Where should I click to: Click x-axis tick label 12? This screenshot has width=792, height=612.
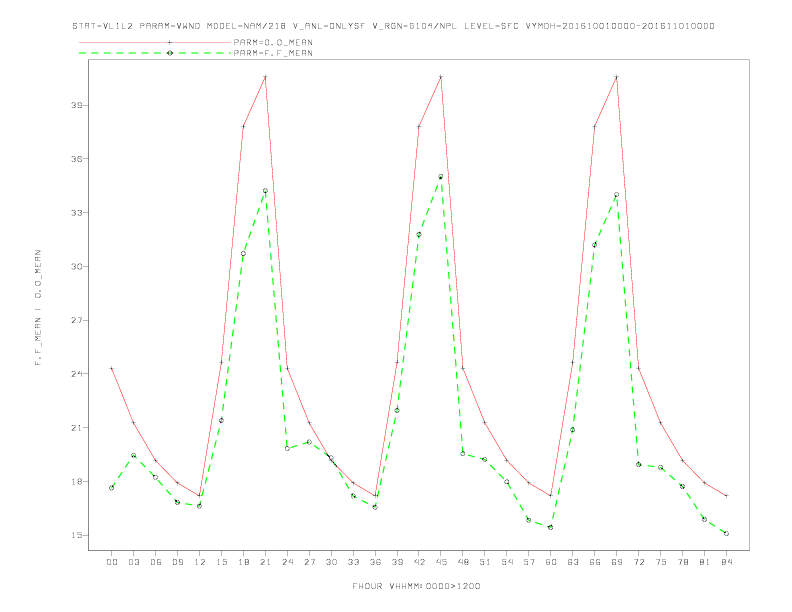coord(200,562)
